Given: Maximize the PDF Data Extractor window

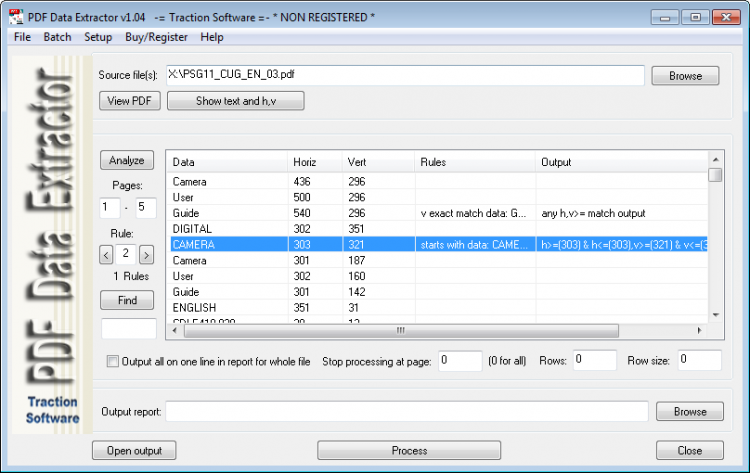Looking at the screenshot, I should [695, 17].
